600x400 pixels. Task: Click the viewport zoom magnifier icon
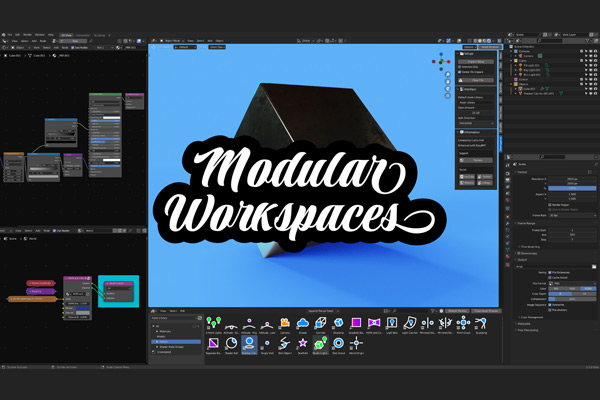coord(448,74)
